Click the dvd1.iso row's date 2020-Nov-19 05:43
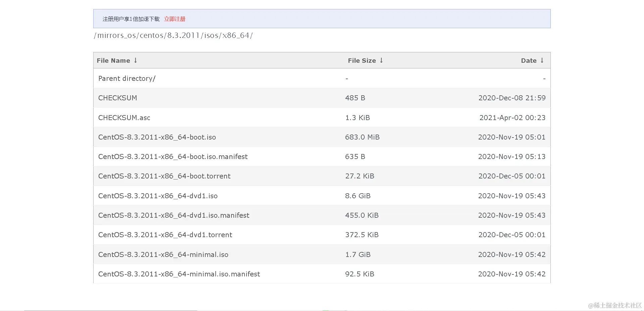Image resolution: width=644 pixels, height=311 pixels. click(x=512, y=196)
